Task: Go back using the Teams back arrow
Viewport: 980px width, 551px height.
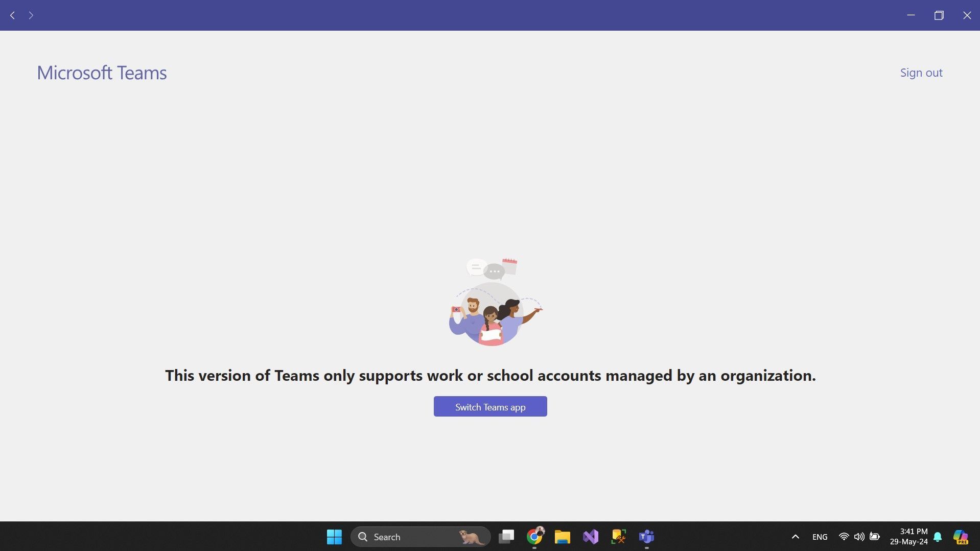Action: click(x=13, y=15)
